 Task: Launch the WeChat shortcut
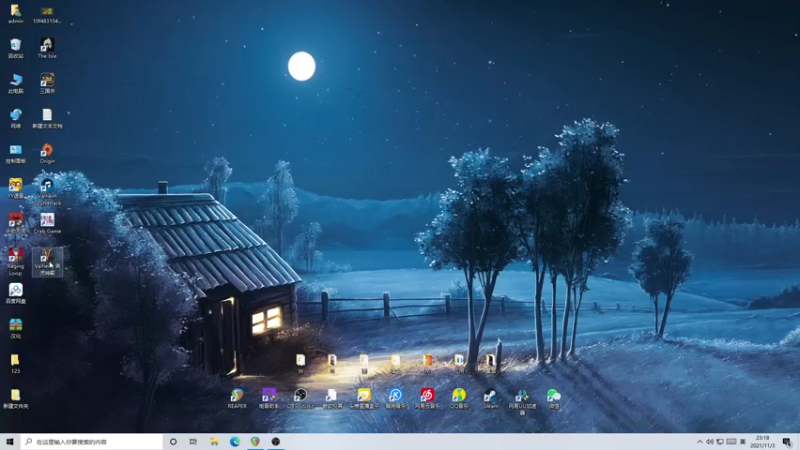pos(554,398)
